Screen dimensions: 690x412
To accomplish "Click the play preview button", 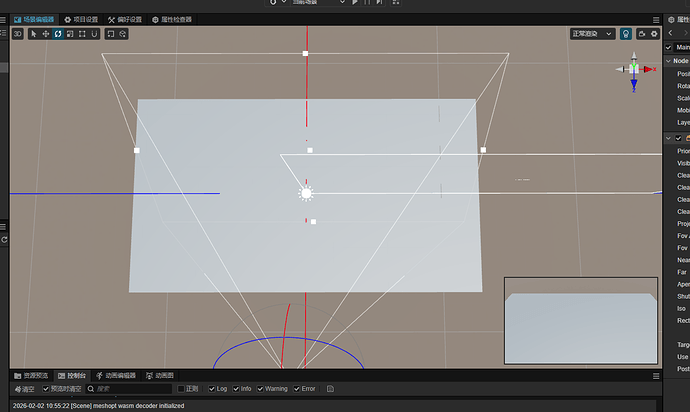I will [355, 2].
